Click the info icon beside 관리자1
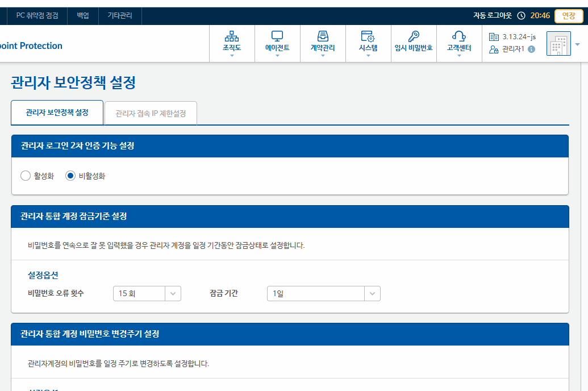Viewport: 588px width, 391px height. point(531,49)
